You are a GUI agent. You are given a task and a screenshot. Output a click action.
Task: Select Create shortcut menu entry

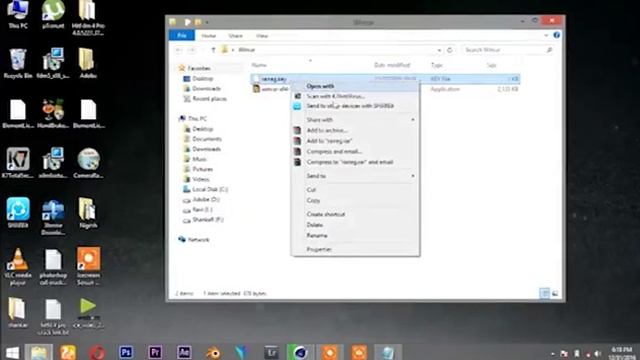coord(355,214)
